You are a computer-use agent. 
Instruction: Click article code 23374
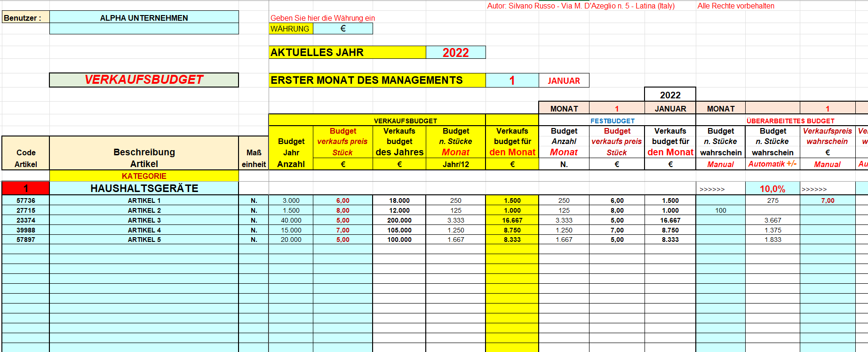pyautogui.click(x=26, y=220)
